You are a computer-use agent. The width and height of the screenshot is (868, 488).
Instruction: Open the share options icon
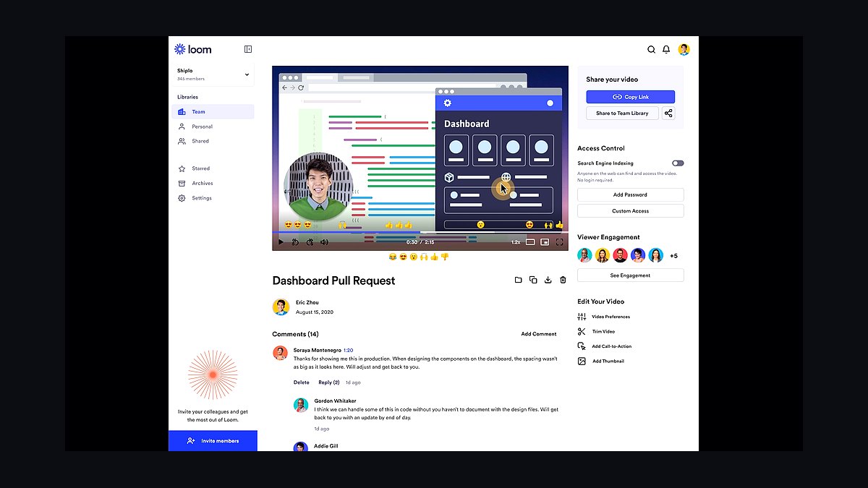668,114
